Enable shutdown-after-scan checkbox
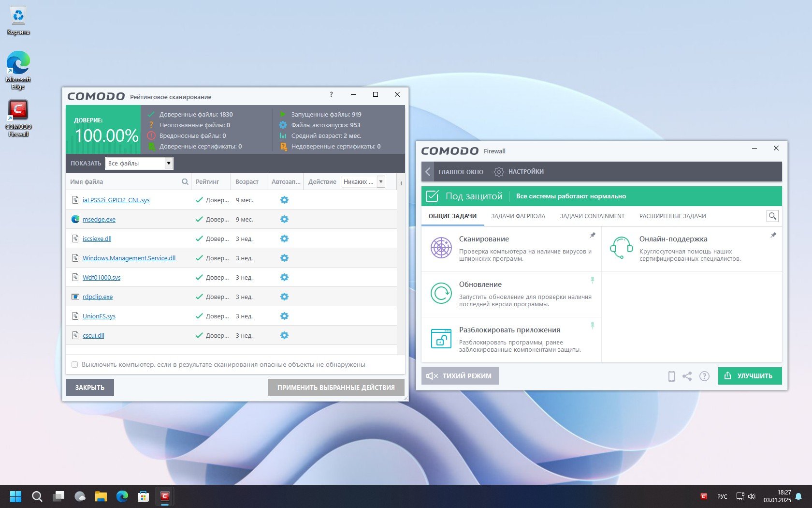 pos(75,365)
